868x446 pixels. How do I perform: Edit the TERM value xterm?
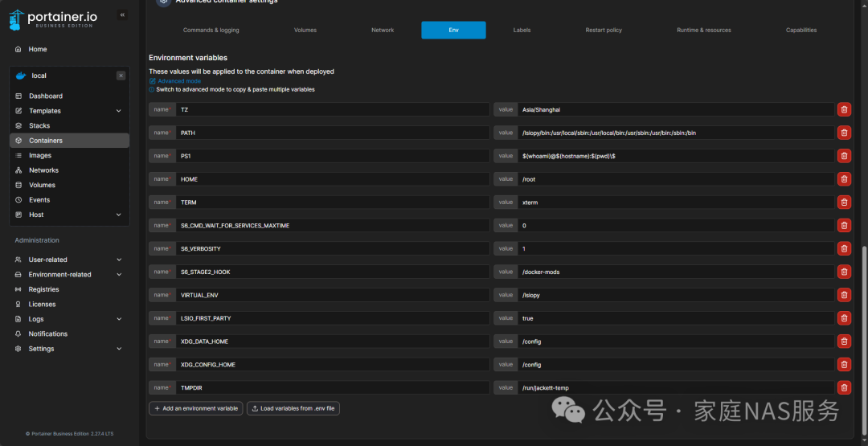point(676,203)
